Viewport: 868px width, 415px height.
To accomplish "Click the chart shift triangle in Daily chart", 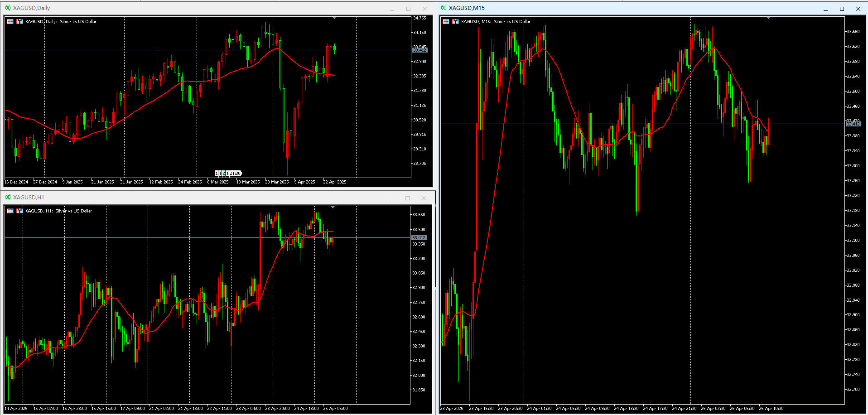I will click(x=334, y=18).
